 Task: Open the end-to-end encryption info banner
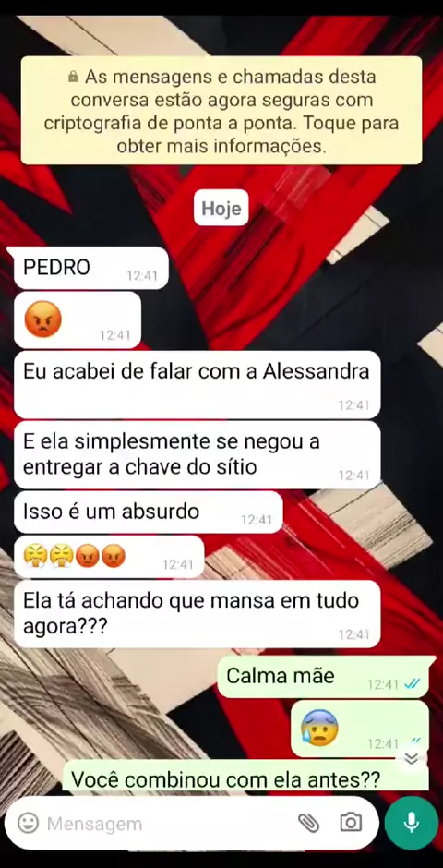[x=221, y=110]
